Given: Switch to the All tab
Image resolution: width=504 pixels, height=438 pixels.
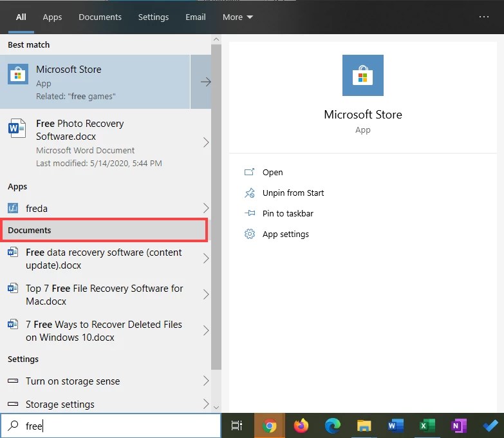Looking at the screenshot, I should (x=21, y=17).
